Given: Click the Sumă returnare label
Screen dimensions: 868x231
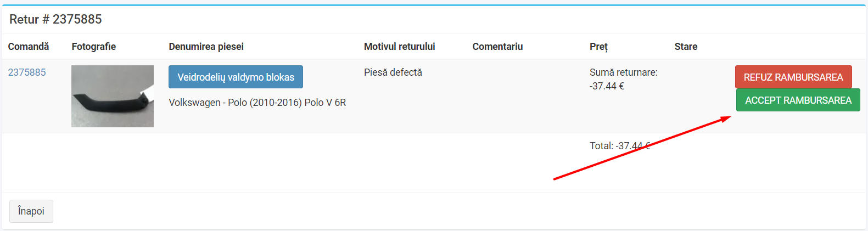Looking at the screenshot, I should (624, 72).
